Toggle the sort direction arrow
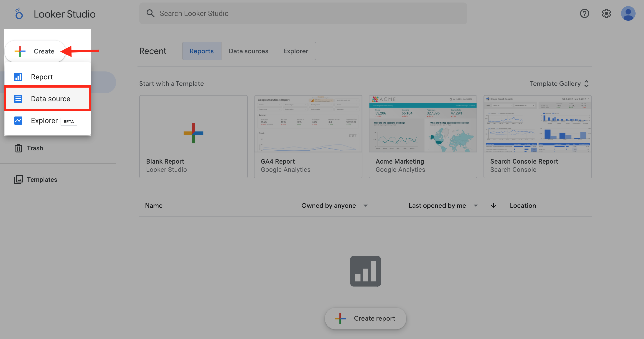 point(493,205)
